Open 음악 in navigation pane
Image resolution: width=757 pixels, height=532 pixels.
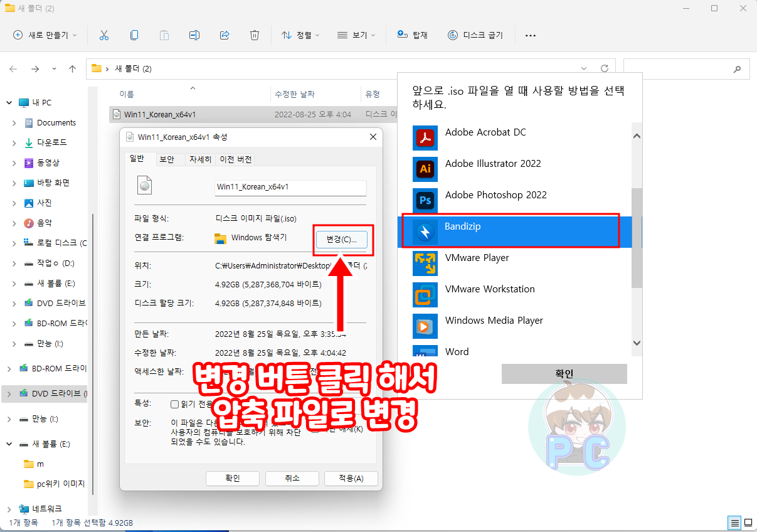[44, 223]
